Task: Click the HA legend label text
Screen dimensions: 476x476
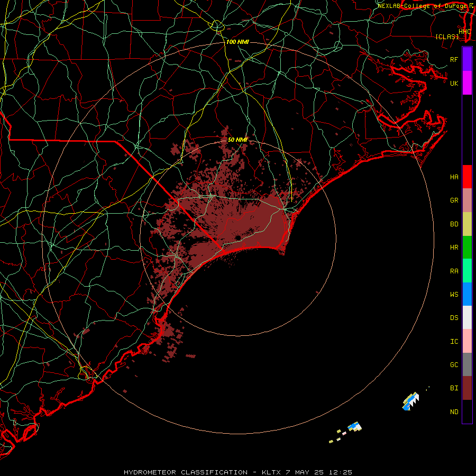Action: 454,177
